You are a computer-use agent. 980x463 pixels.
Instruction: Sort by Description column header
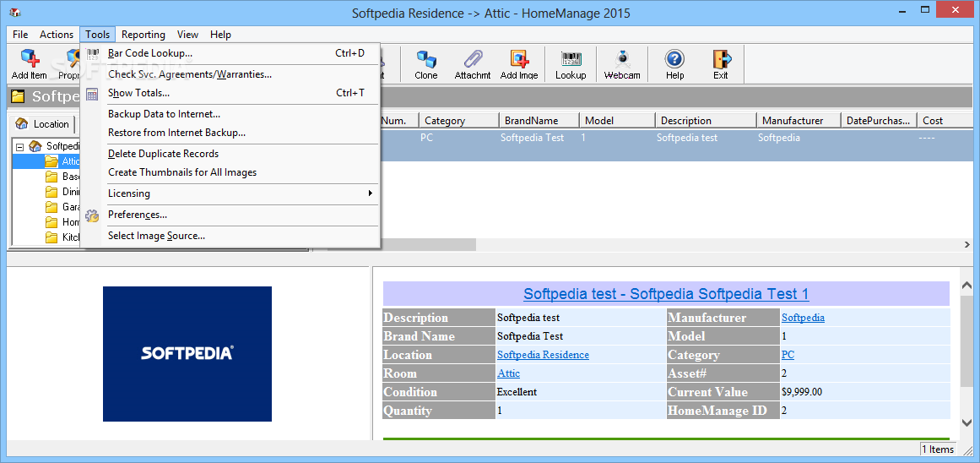(706, 121)
